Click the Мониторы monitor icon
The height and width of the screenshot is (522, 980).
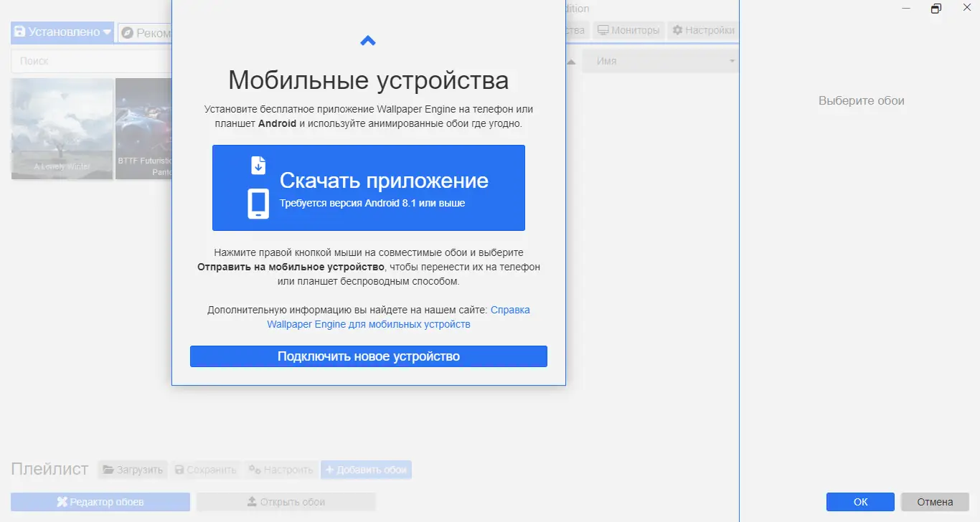pyautogui.click(x=605, y=30)
